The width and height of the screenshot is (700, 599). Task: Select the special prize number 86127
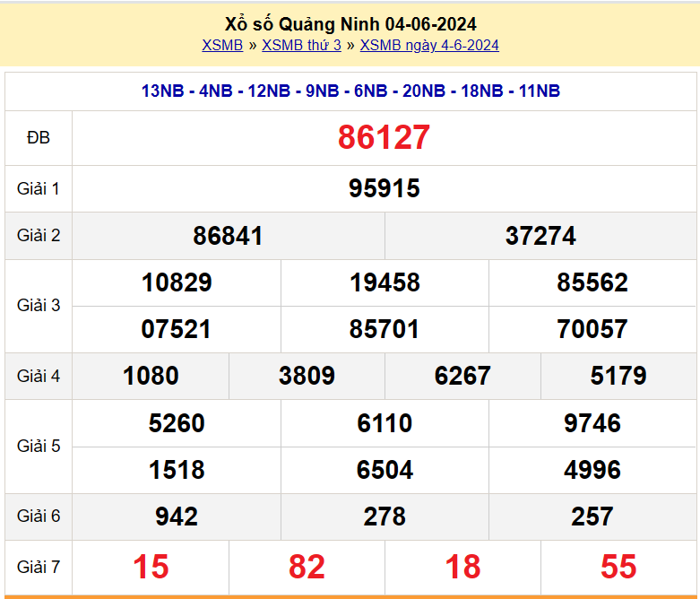coord(384,138)
